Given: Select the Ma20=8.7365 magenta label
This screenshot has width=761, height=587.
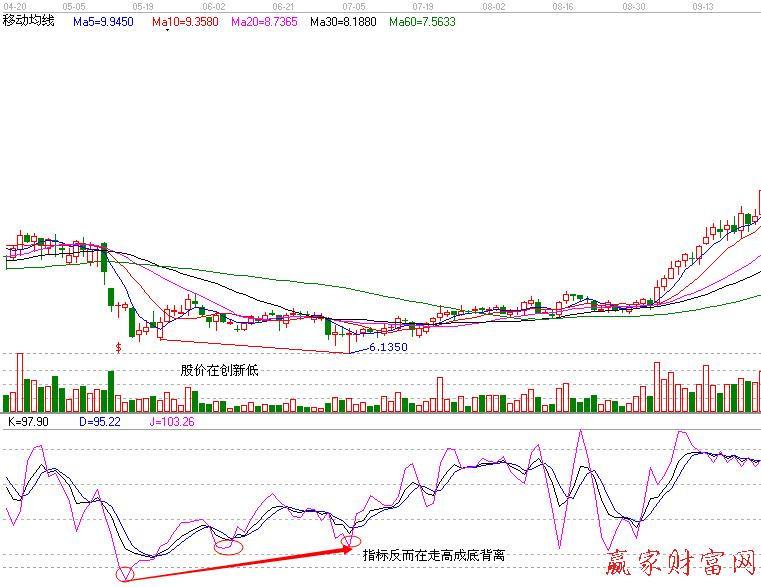Looking at the screenshot, I should click(265, 20).
